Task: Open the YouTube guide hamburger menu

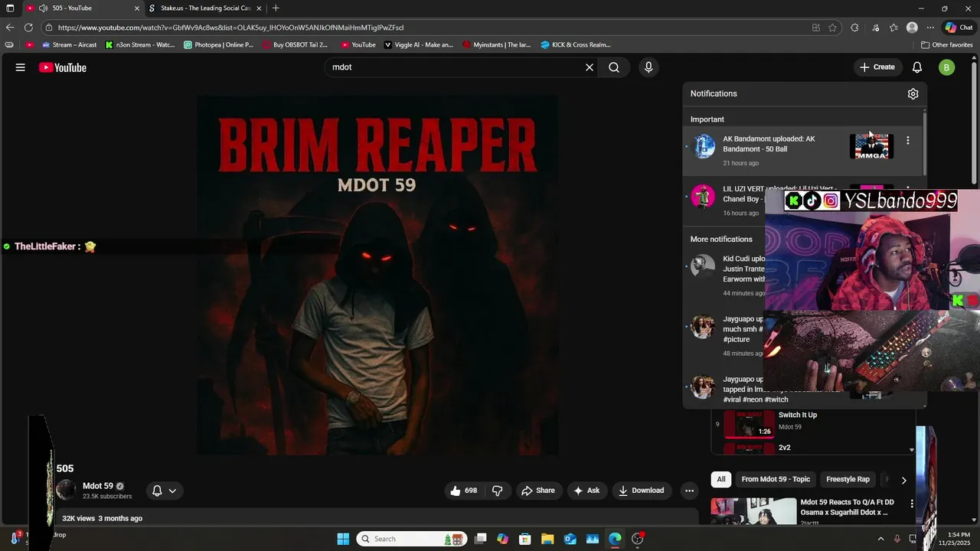Action: point(21,67)
